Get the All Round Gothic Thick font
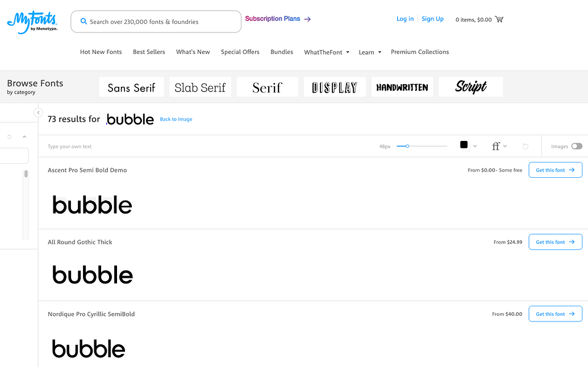Screen dimensions: 588x367 555,241
